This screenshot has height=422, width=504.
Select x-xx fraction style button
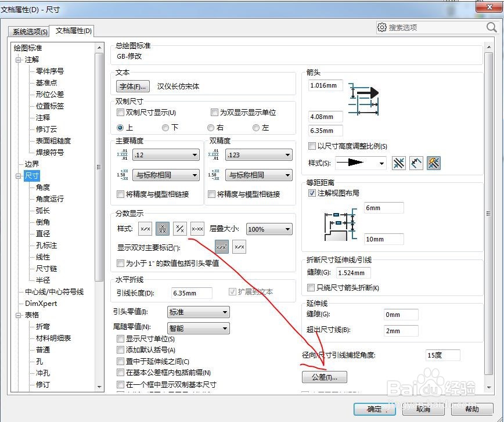tap(197, 229)
